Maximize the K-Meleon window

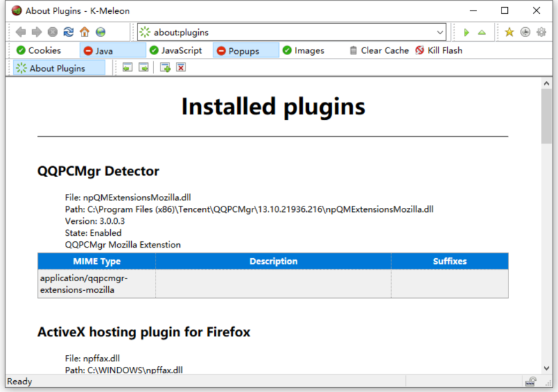point(504,10)
